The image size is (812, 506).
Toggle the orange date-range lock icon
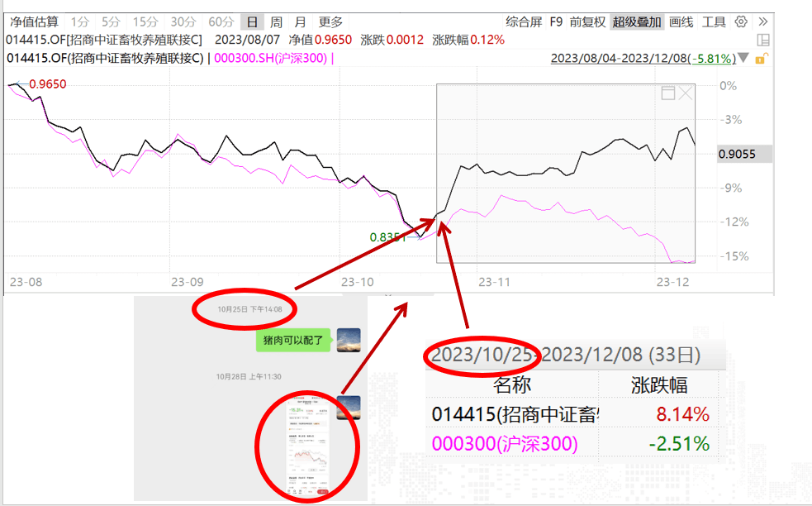[762, 58]
